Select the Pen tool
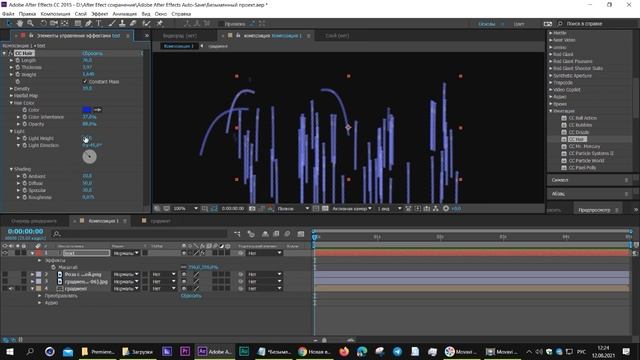Screen dimensions: 640x360 pos(88,24)
